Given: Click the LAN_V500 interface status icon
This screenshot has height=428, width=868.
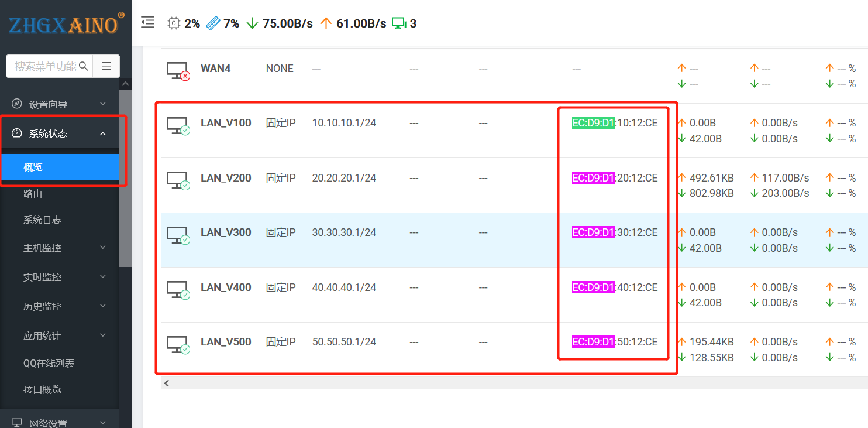Looking at the screenshot, I should (x=178, y=344).
